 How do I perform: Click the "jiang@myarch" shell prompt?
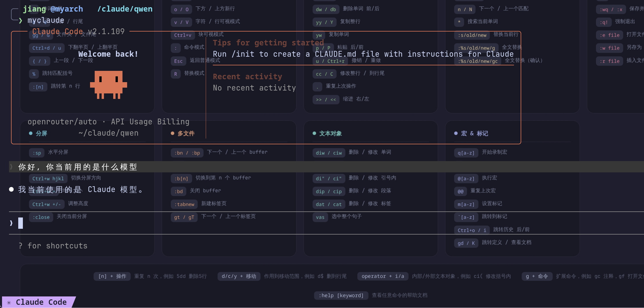[x=53, y=9]
